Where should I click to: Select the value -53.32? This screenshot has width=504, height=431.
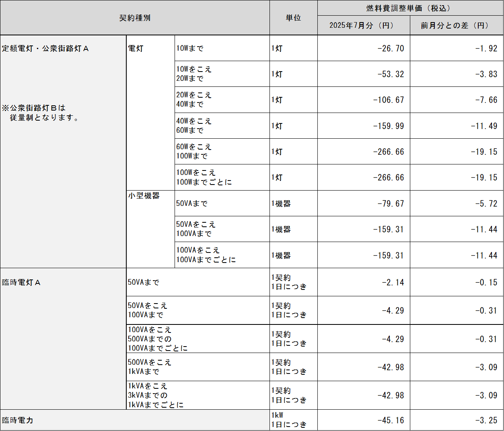pyautogui.click(x=391, y=74)
